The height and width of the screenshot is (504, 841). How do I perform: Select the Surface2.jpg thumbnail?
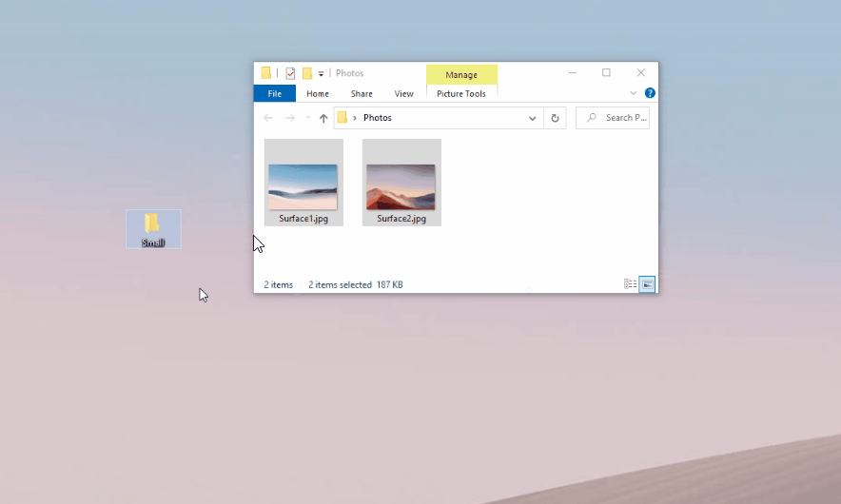[401, 187]
